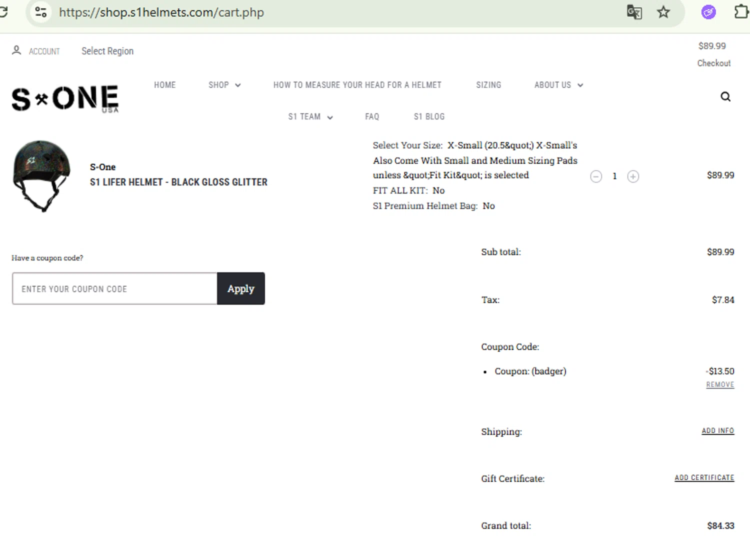Expand the ABOUT US menu chevron

(580, 85)
